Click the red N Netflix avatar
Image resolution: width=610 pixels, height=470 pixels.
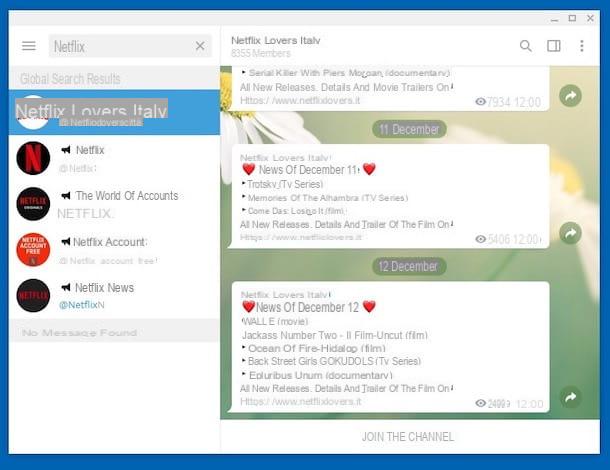pyautogui.click(x=33, y=158)
